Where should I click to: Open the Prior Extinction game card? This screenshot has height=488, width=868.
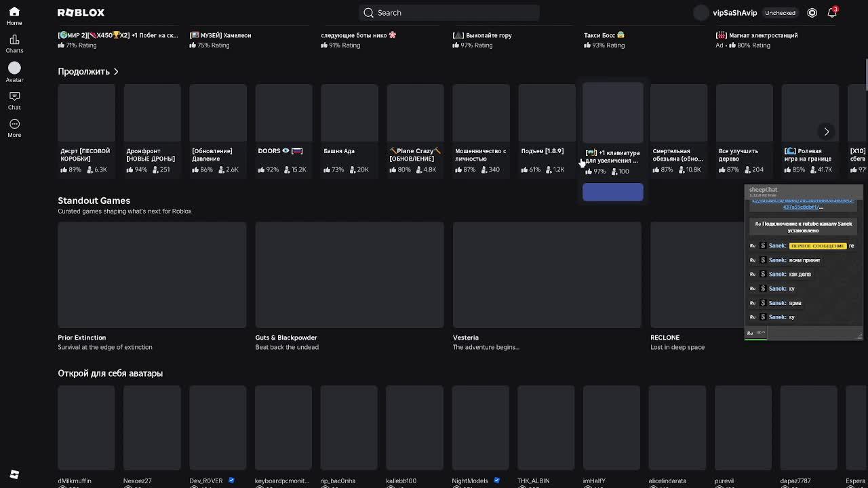pos(152,286)
